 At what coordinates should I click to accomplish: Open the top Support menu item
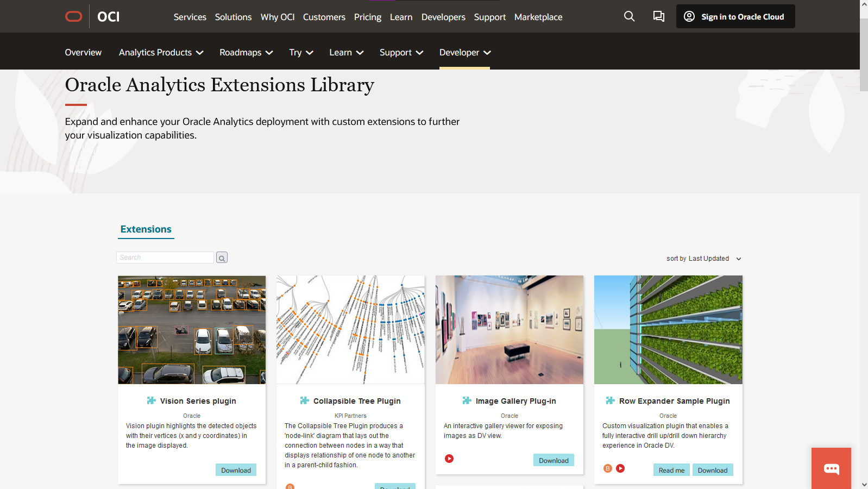point(490,17)
